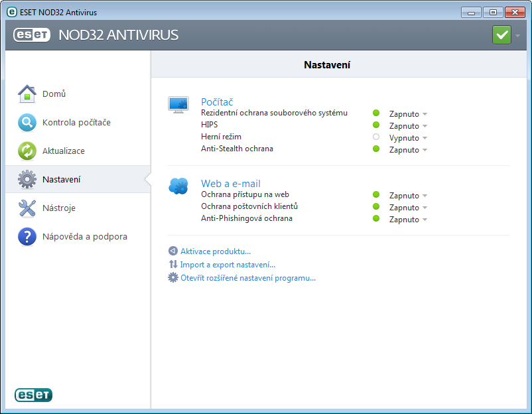Click Ochrana poštovních klientů label
This screenshot has width=532, height=414.
click(249, 206)
